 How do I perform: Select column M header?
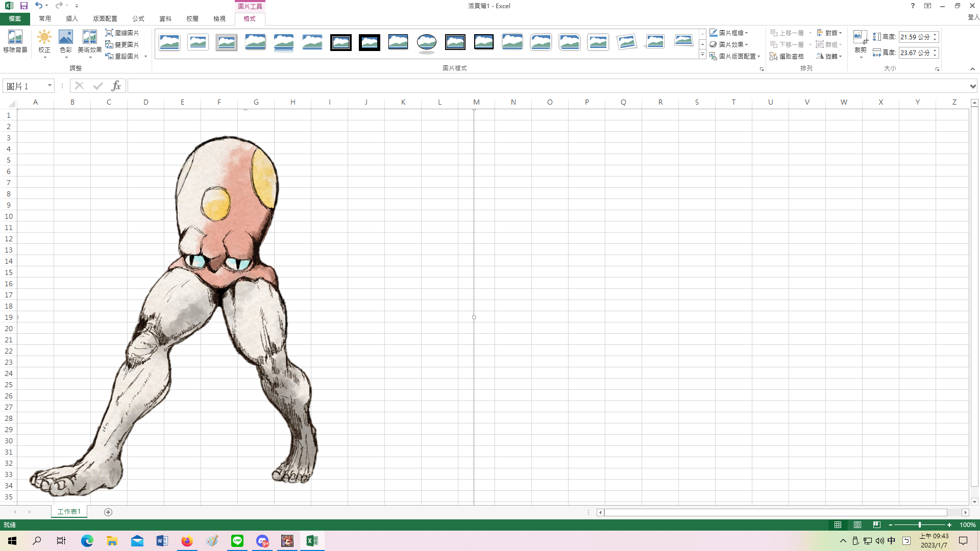(x=476, y=102)
